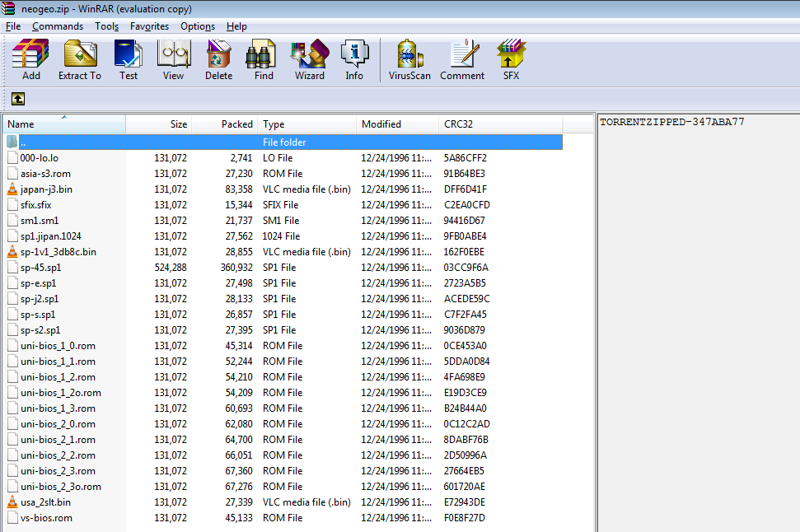Select the uni-bios_2_1.rom file name
The image size is (800, 532).
[58, 440]
